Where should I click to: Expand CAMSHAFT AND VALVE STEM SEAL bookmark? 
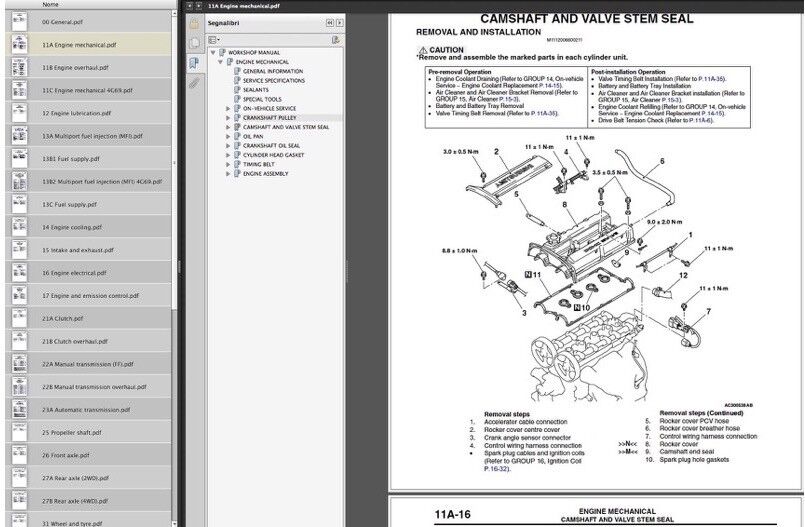(228, 127)
